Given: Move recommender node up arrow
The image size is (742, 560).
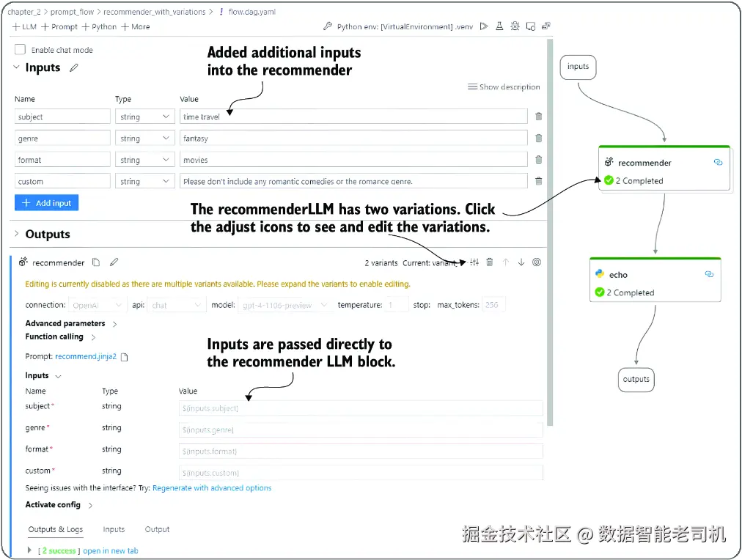Looking at the screenshot, I should (x=505, y=262).
